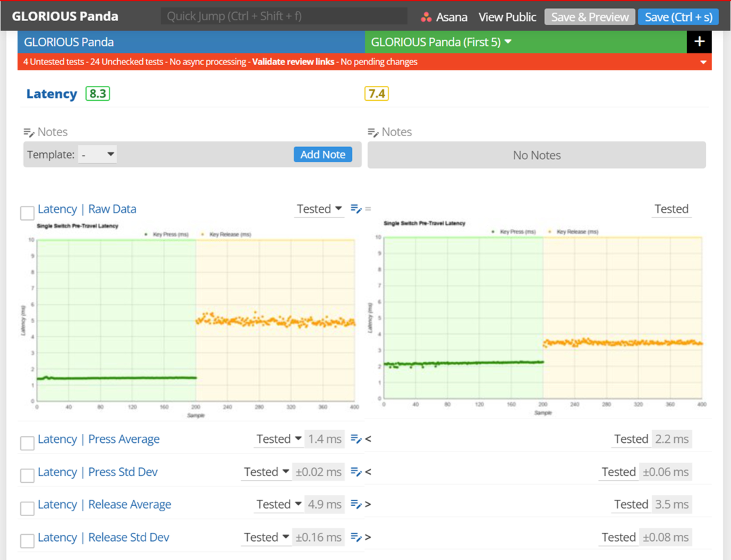Screen dimensions: 731x560
Task: Check the Latency Press Average checkbox
Action: 27,443
